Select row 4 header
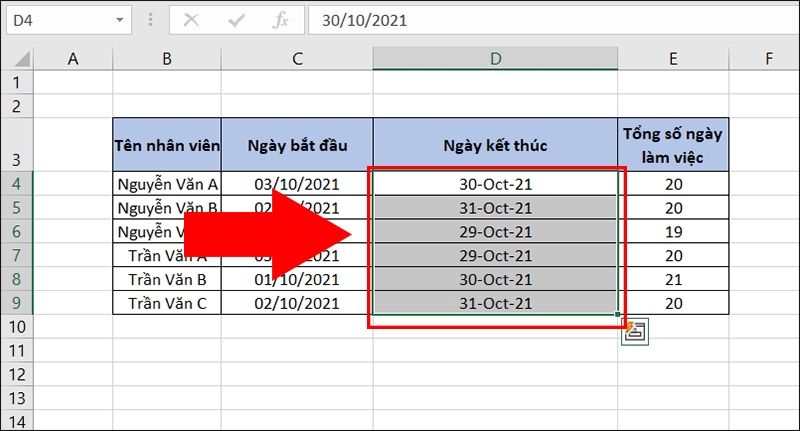 pos(17,184)
